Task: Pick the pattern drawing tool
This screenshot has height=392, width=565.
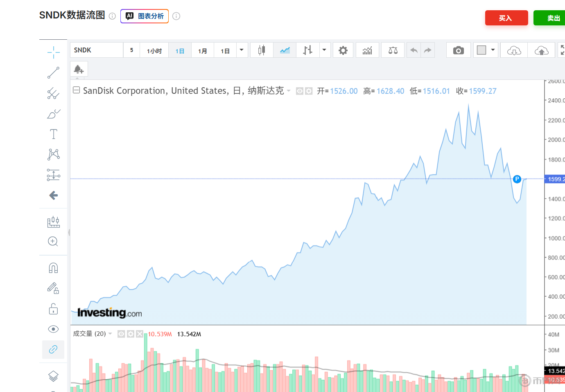Action: (x=53, y=154)
